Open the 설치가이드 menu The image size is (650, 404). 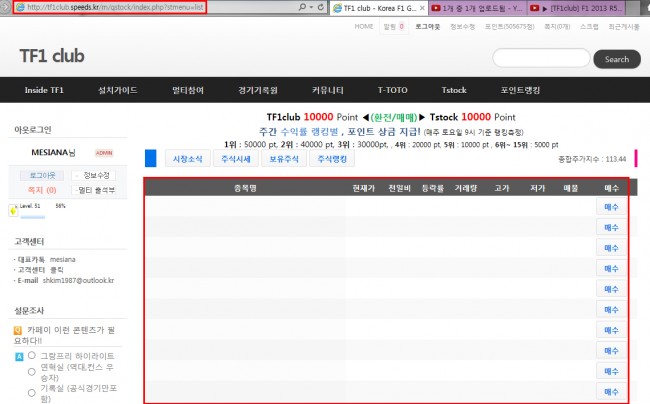118,90
